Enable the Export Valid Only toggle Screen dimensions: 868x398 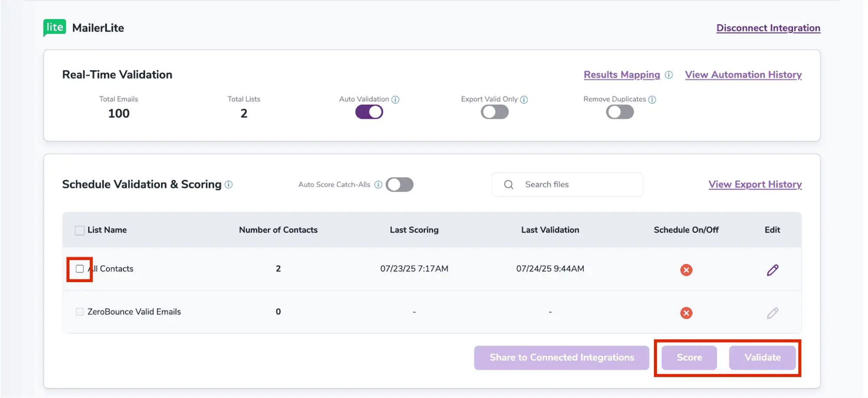click(495, 112)
